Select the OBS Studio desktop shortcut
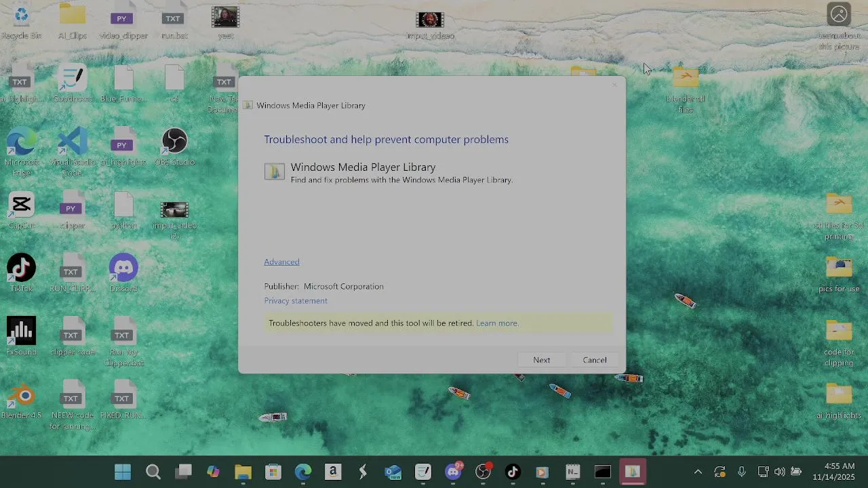The image size is (868, 488). [x=174, y=148]
